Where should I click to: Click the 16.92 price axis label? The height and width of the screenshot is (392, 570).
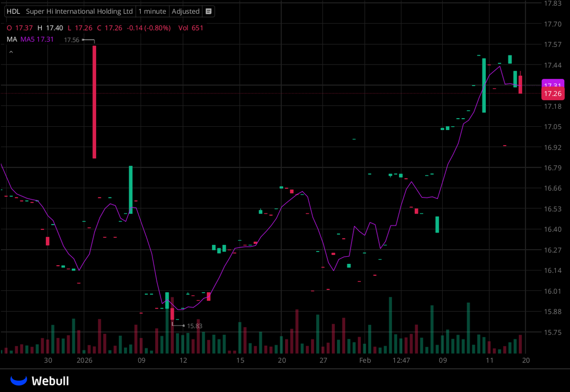point(553,147)
